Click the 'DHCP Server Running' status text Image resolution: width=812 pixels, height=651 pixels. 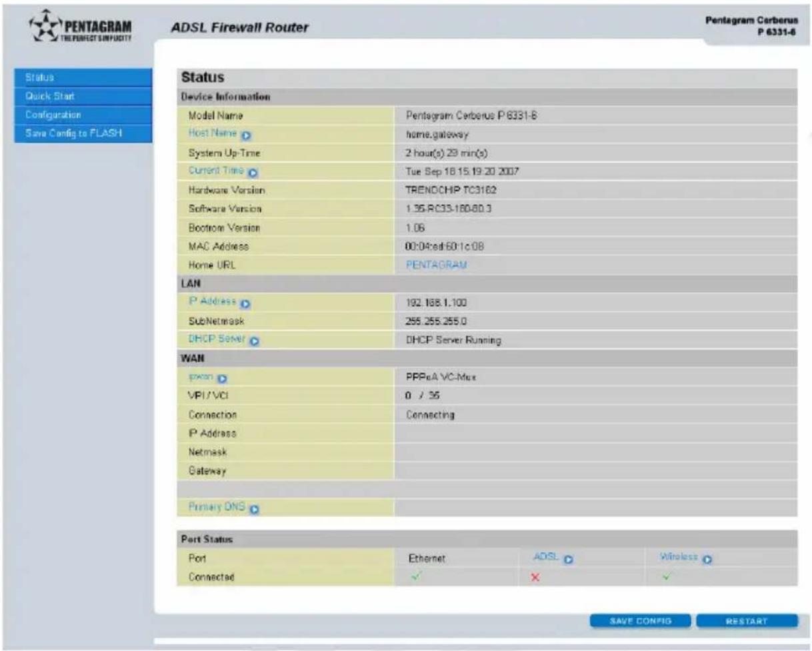(453, 340)
